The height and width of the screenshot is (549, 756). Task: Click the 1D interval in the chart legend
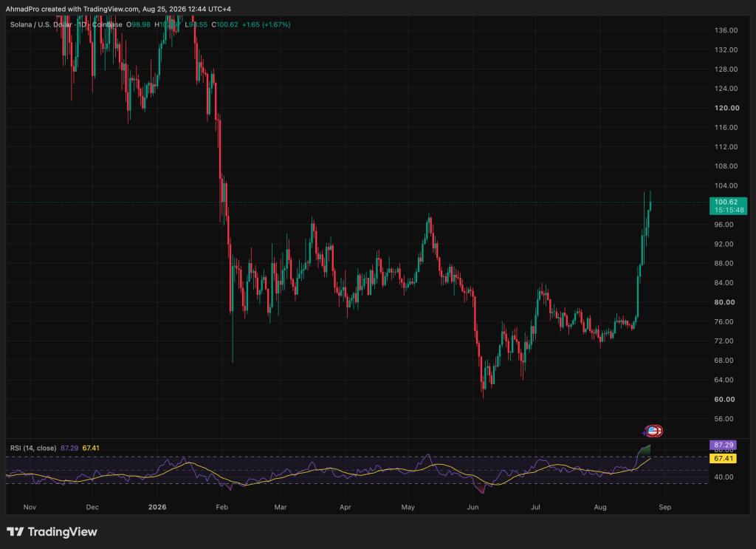83,24
